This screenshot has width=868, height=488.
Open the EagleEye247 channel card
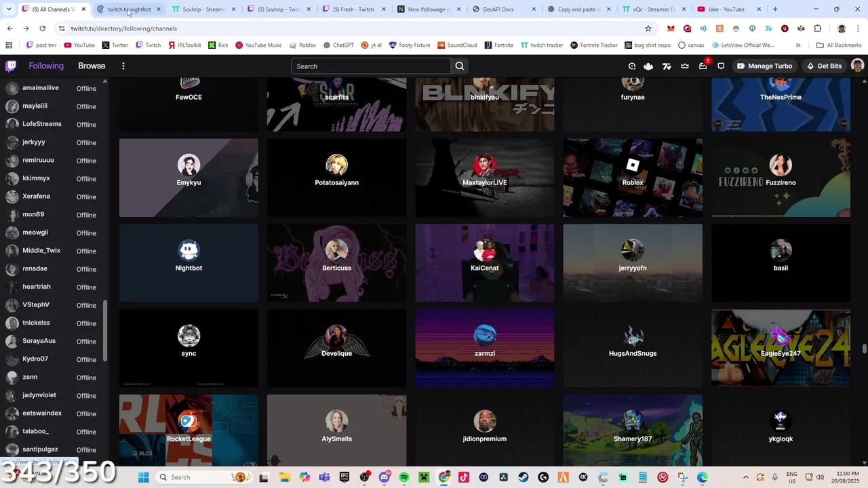[x=781, y=348]
